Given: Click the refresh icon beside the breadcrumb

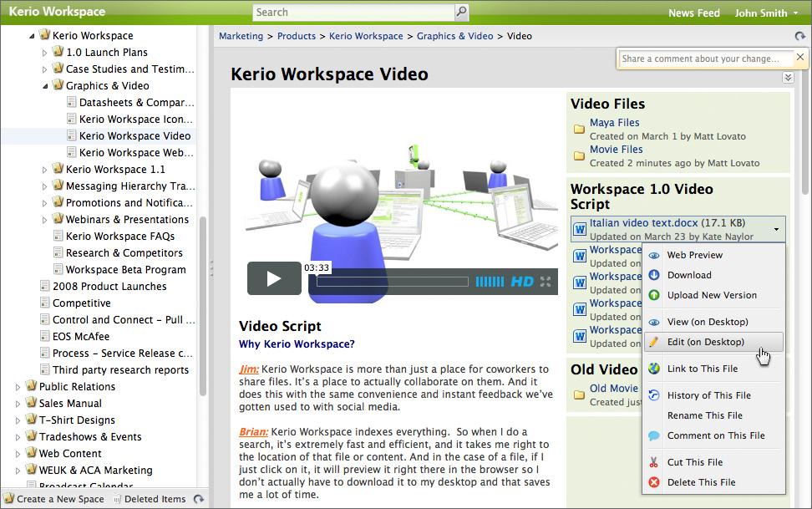Looking at the screenshot, I should pyautogui.click(x=799, y=36).
